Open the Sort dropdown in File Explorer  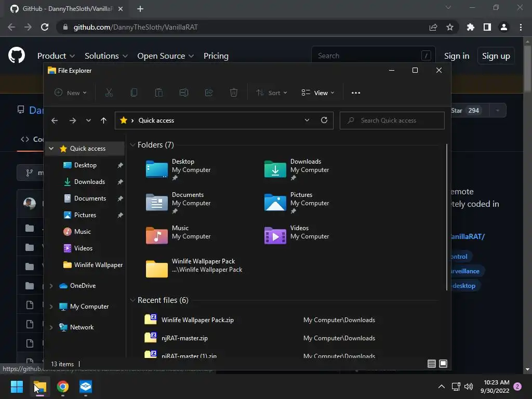tap(271, 92)
